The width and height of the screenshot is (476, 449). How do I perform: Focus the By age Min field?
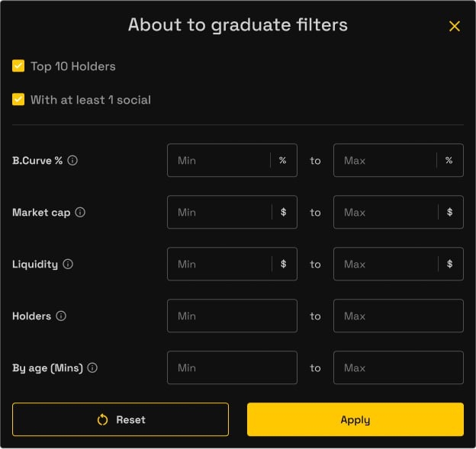[232, 367]
